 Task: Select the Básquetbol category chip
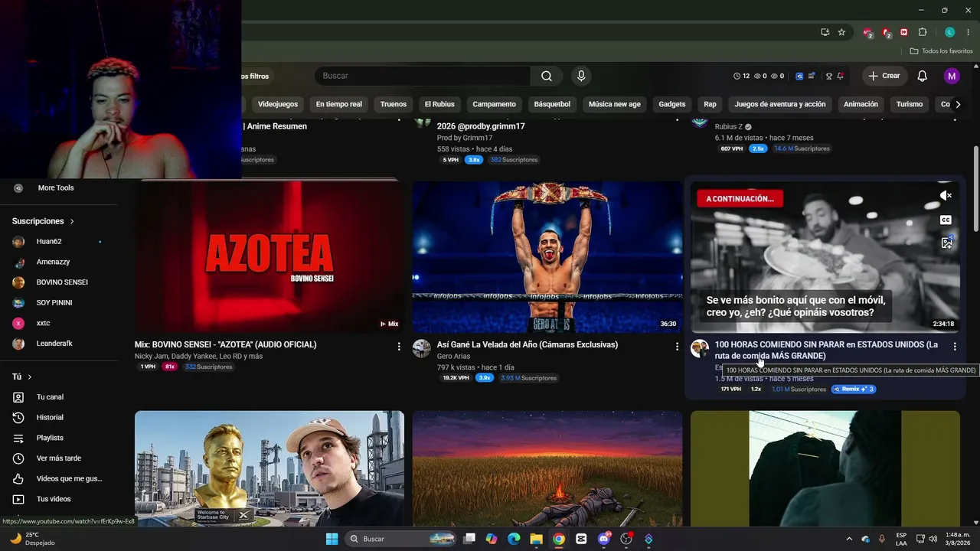552,104
